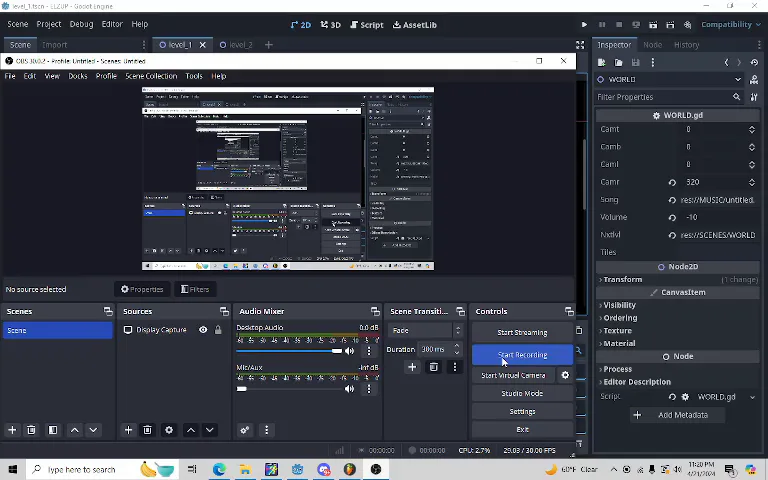Open advanced audio properties gears icon

coord(245,430)
